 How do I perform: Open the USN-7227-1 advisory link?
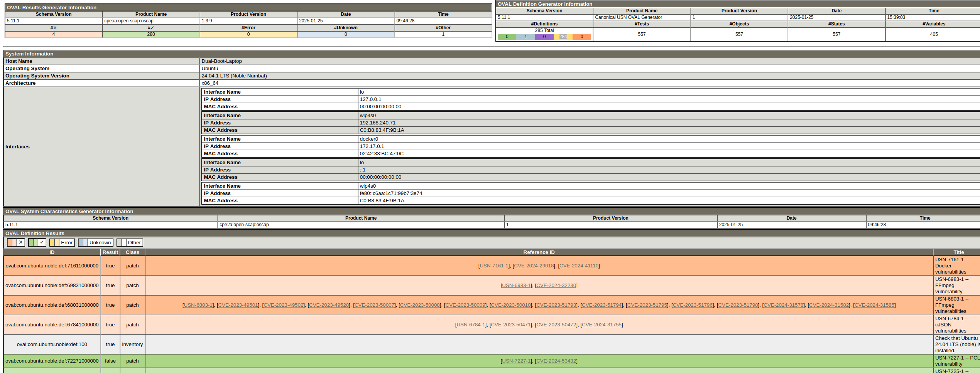tap(516, 361)
